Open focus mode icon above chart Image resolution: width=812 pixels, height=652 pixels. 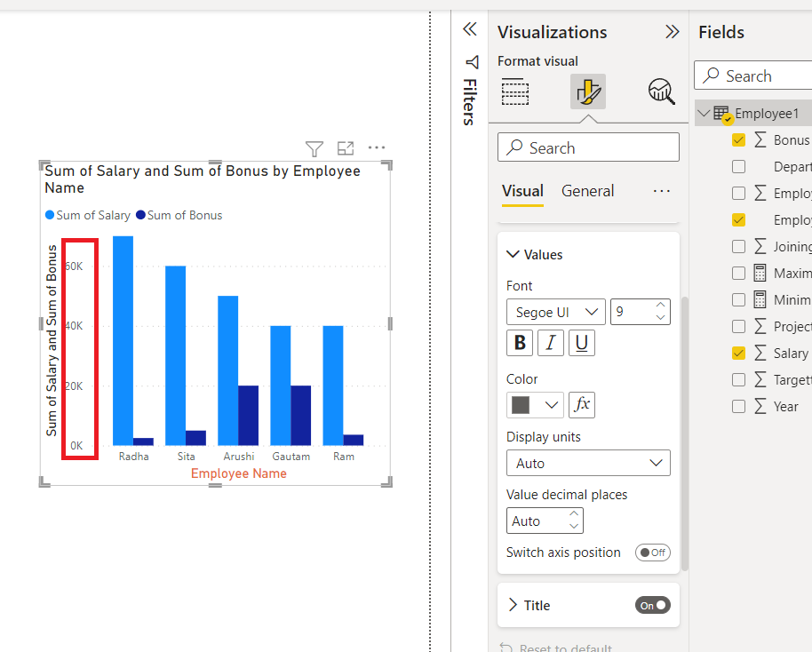[346, 148]
